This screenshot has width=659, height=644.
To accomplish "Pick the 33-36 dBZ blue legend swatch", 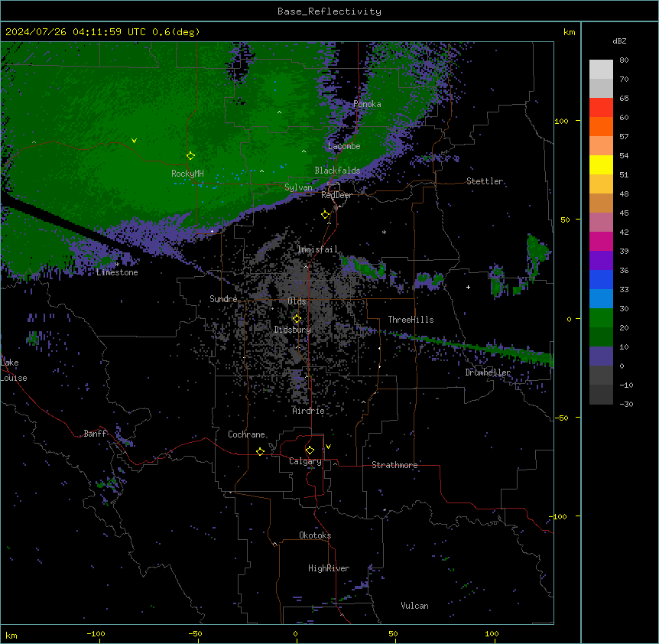I will pyautogui.click(x=601, y=279).
